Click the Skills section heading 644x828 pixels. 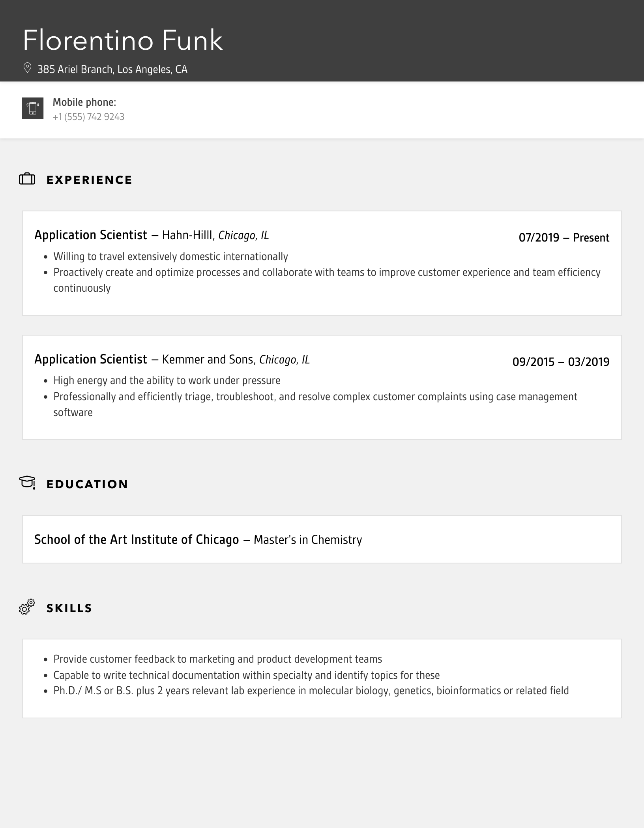tap(69, 608)
